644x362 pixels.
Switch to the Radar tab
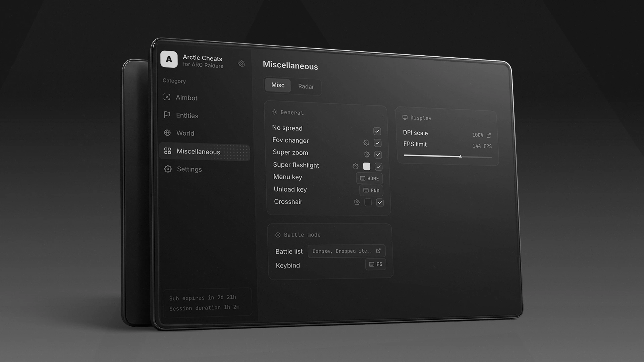coord(306,86)
